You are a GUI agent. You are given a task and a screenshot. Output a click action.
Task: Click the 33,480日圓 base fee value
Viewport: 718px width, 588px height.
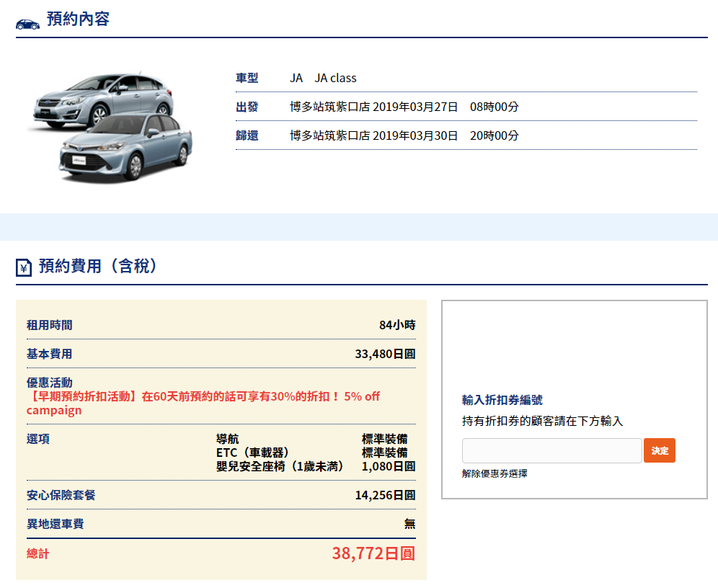(385, 355)
